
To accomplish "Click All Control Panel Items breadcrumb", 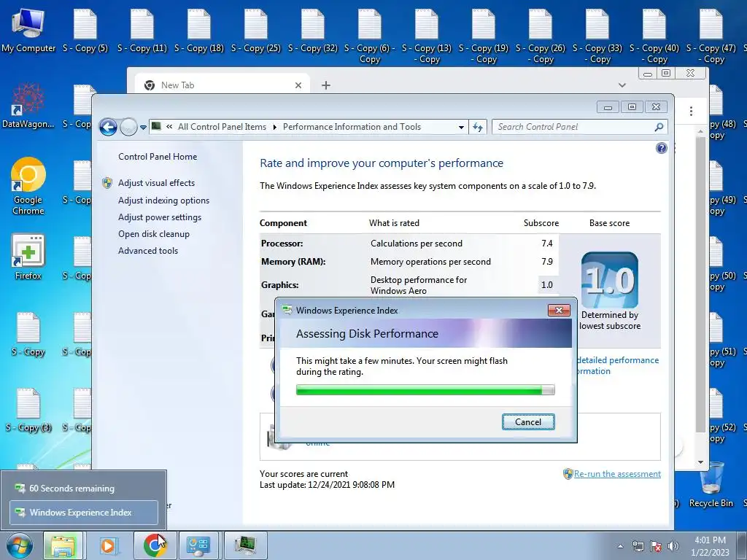I will pos(222,127).
